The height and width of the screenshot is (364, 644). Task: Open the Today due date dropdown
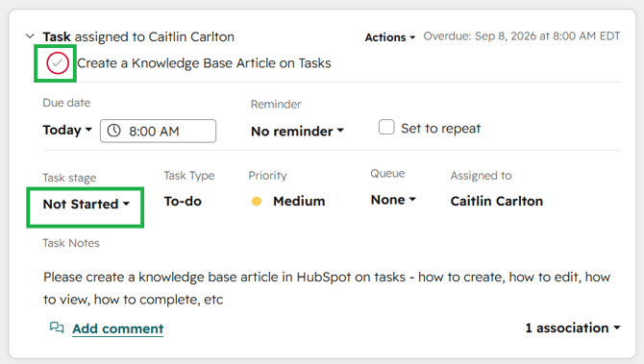pyautogui.click(x=67, y=130)
